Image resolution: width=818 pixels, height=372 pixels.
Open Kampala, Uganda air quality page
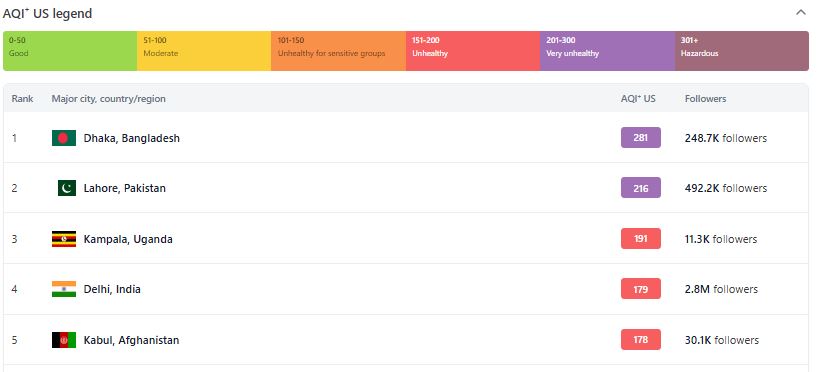click(x=128, y=239)
